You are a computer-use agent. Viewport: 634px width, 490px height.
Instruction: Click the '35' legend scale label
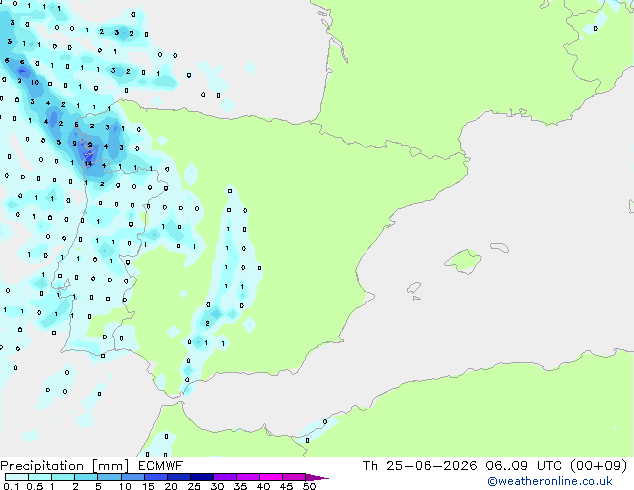(240, 486)
